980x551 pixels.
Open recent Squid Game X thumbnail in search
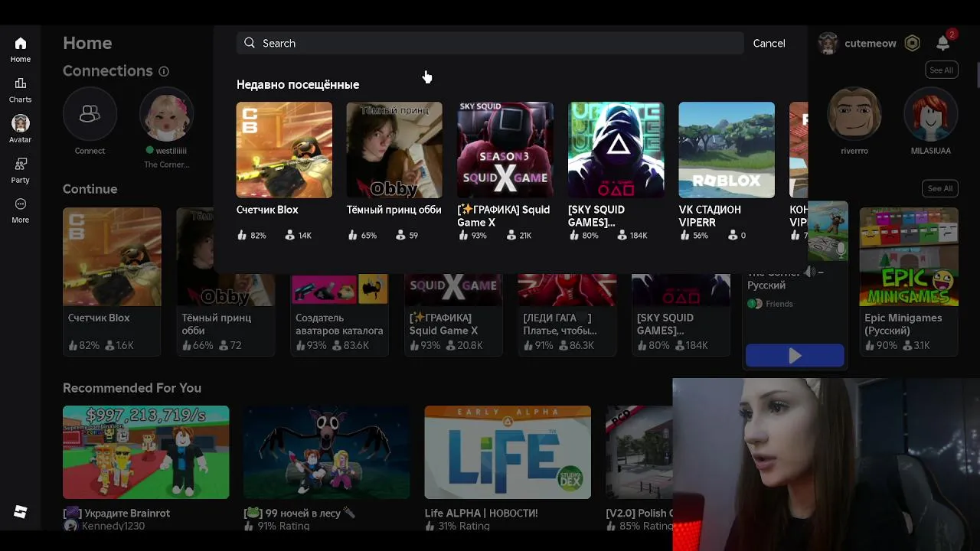point(505,150)
